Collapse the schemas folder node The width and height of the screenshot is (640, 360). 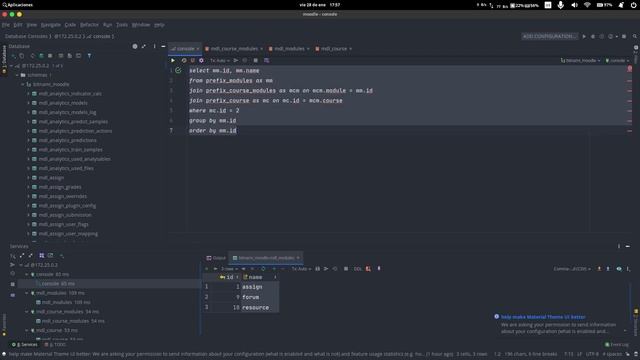tap(17, 75)
